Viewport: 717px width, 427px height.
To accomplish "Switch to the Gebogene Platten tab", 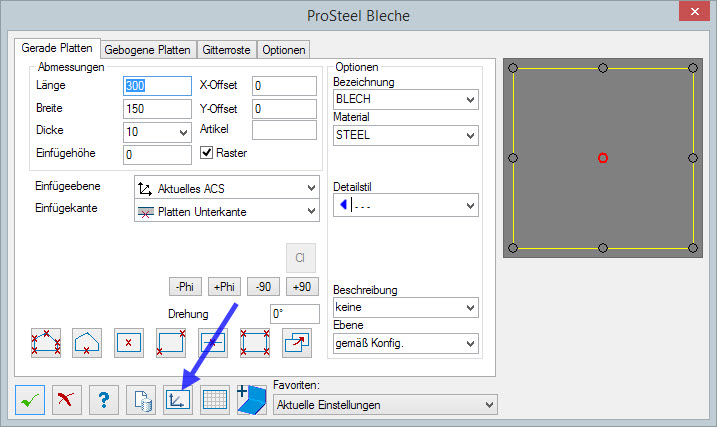I will click(148, 50).
